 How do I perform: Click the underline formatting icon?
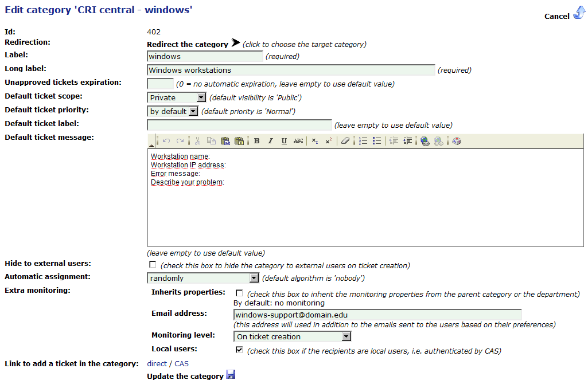click(x=284, y=141)
